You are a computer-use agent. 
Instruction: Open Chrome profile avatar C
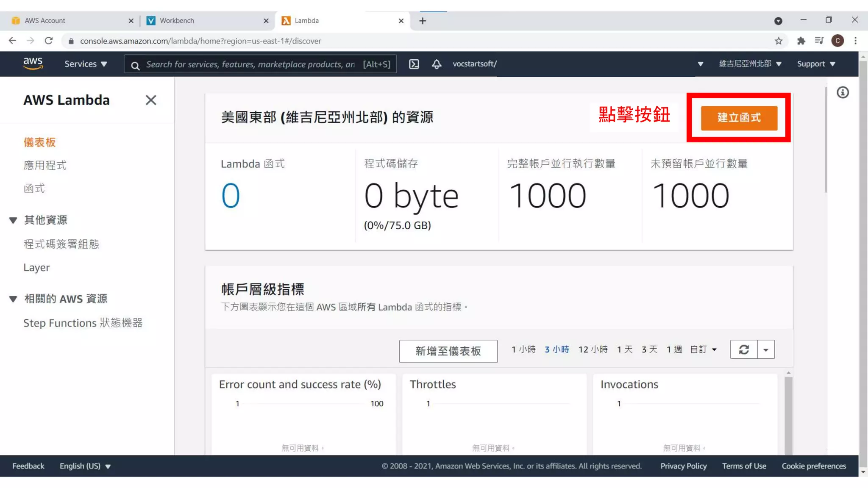pos(837,41)
